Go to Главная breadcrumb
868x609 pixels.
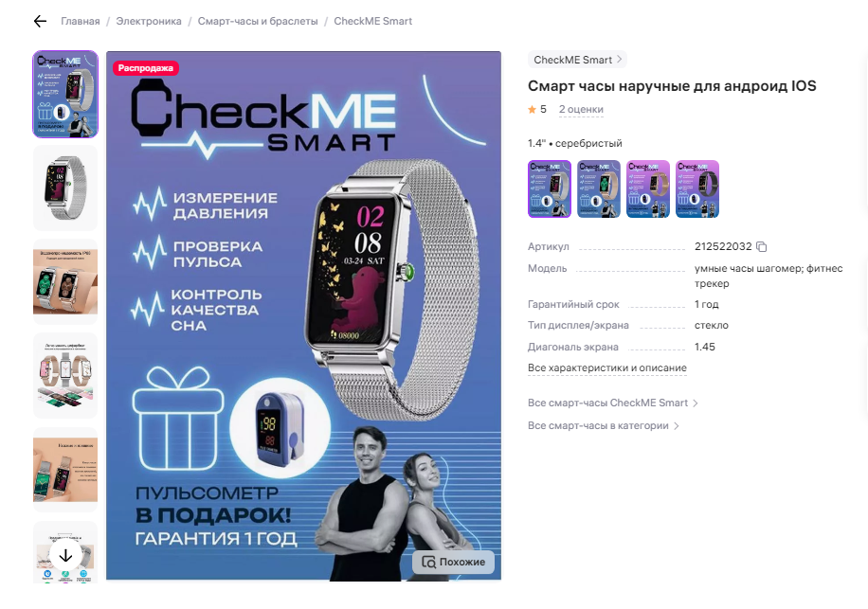point(81,21)
